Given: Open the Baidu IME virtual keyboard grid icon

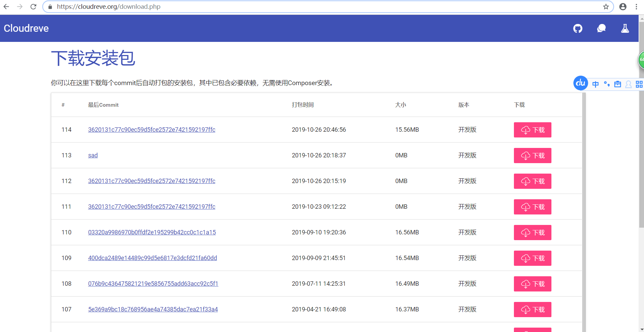Looking at the screenshot, I should 640,84.
